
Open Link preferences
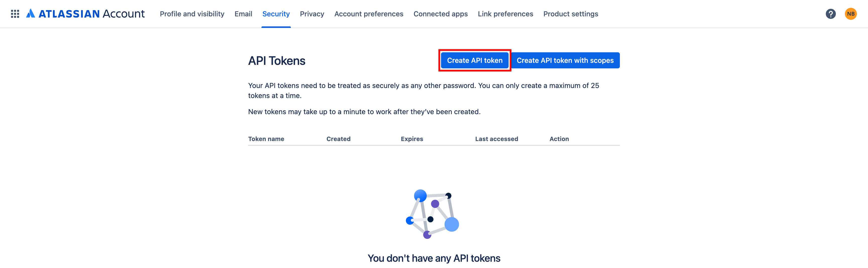tap(505, 14)
